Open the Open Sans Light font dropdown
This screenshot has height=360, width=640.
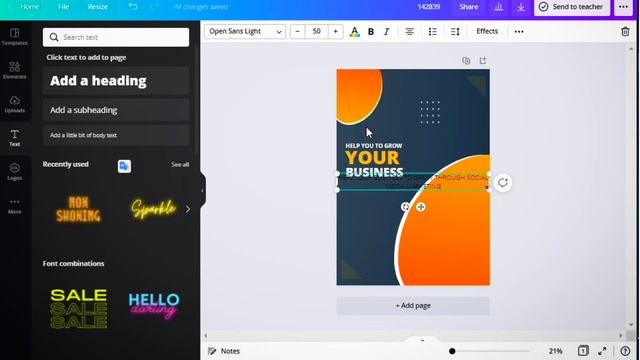point(245,31)
